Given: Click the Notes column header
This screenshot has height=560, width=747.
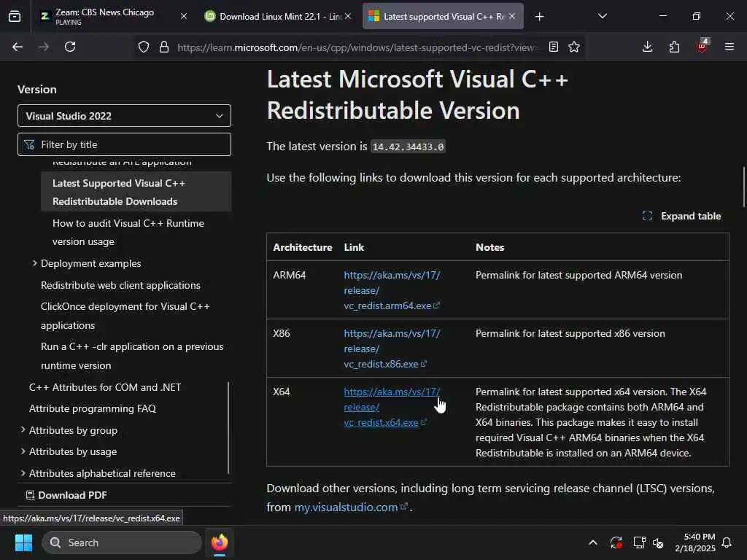Looking at the screenshot, I should [x=489, y=247].
